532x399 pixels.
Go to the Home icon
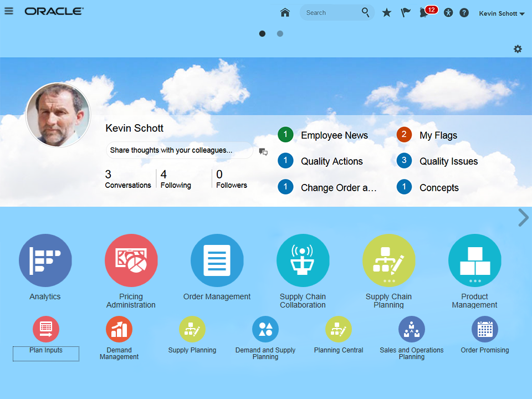(x=285, y=13)
